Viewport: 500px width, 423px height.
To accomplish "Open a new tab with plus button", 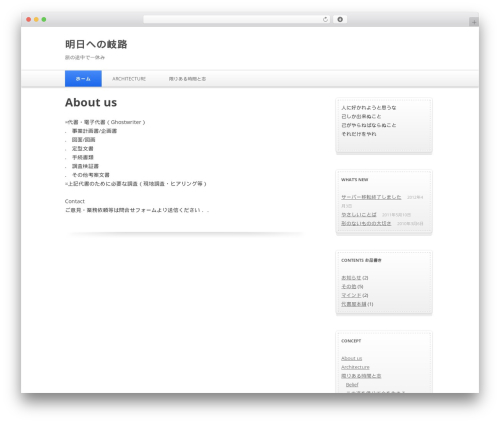I will (x=474, y=22).
